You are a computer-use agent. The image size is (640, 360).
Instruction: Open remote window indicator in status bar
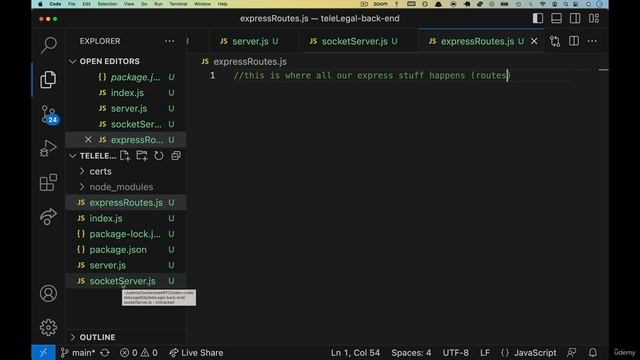pyautogui.click(x=43, y=353)
